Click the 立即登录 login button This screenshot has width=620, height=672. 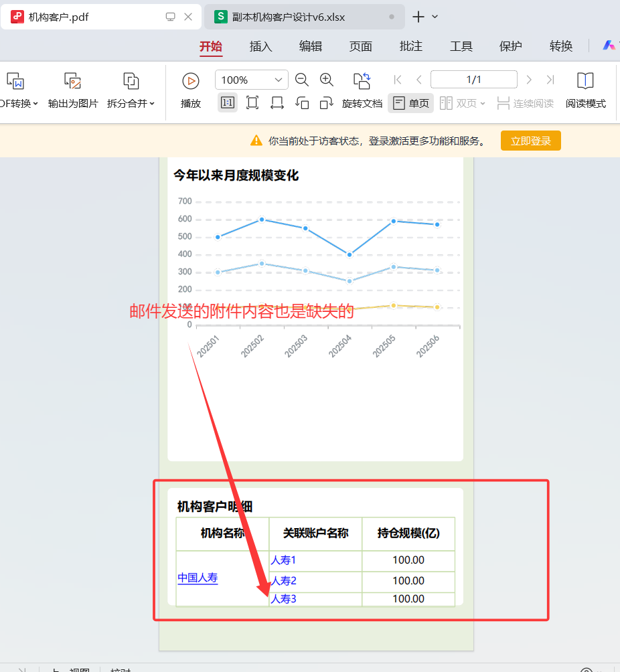[531, 141]
